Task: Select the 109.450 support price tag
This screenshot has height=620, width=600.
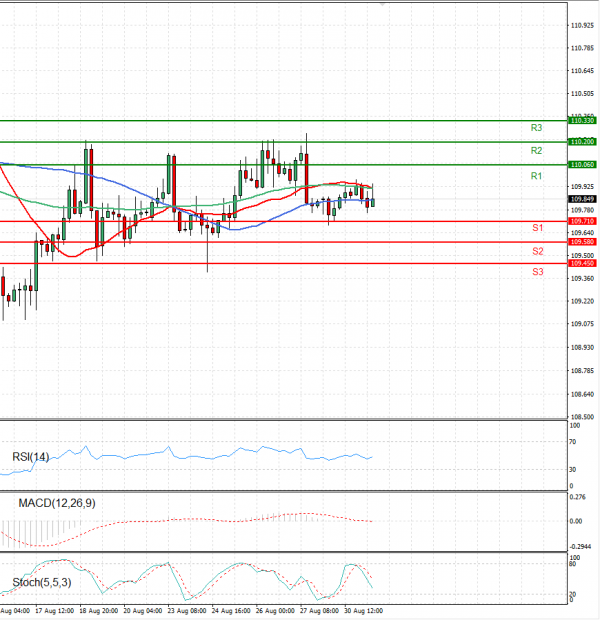Action: click(582, 263)
